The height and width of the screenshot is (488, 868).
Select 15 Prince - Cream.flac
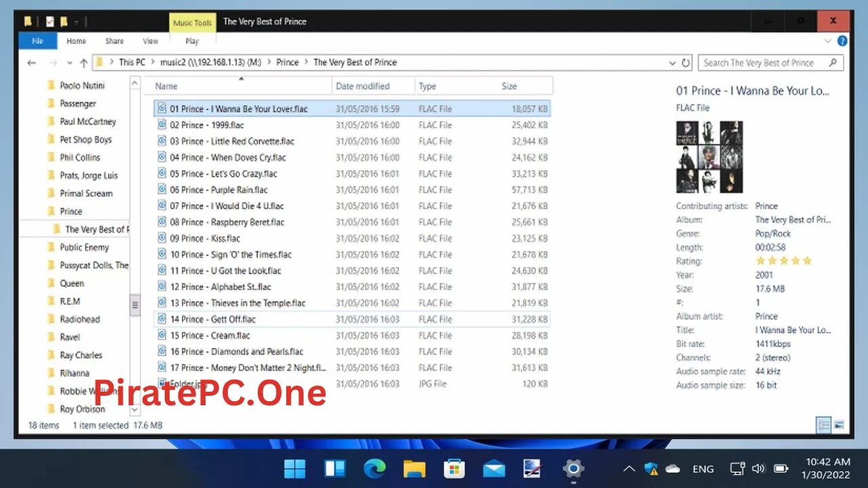(352, 335)
